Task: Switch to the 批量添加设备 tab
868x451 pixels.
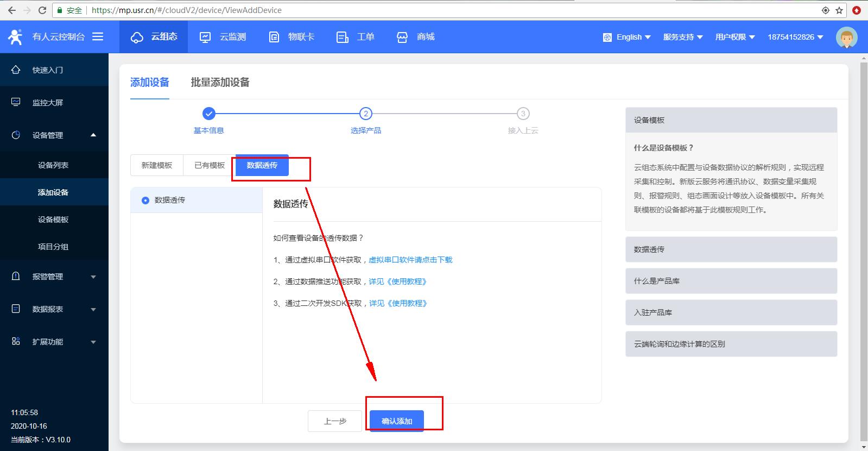Action: (x=220, y=82)
